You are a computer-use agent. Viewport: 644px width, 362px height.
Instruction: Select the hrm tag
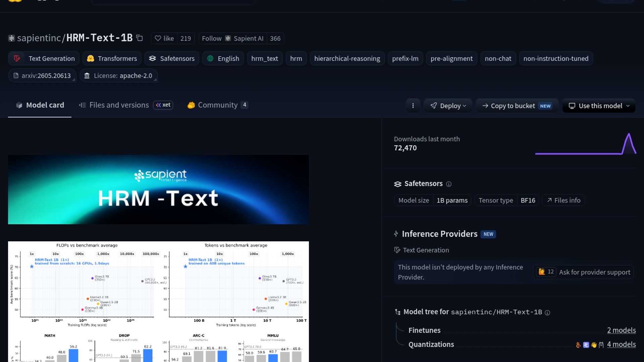pos(296,58)
